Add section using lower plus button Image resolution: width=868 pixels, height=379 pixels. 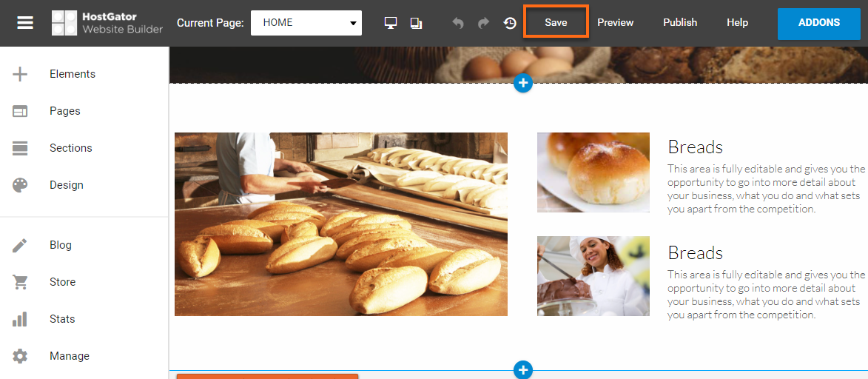(x=523, y=369)
